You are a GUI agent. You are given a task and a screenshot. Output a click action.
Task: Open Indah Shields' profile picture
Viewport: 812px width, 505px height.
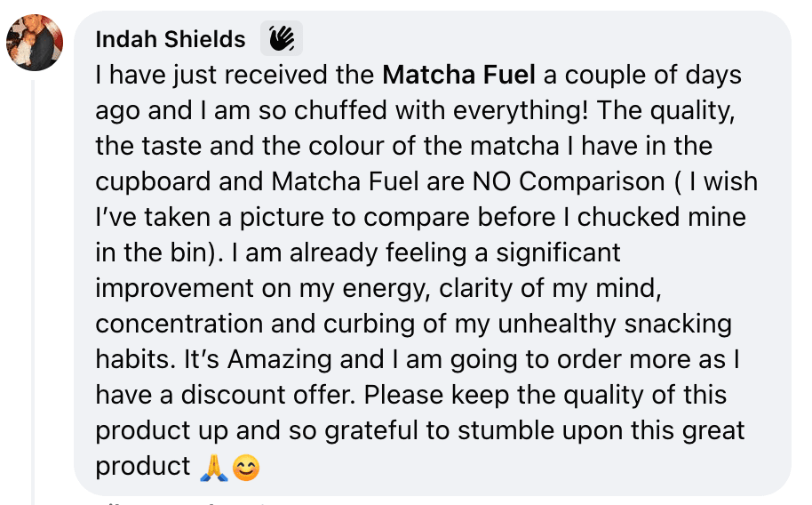[x=35, y=42]
